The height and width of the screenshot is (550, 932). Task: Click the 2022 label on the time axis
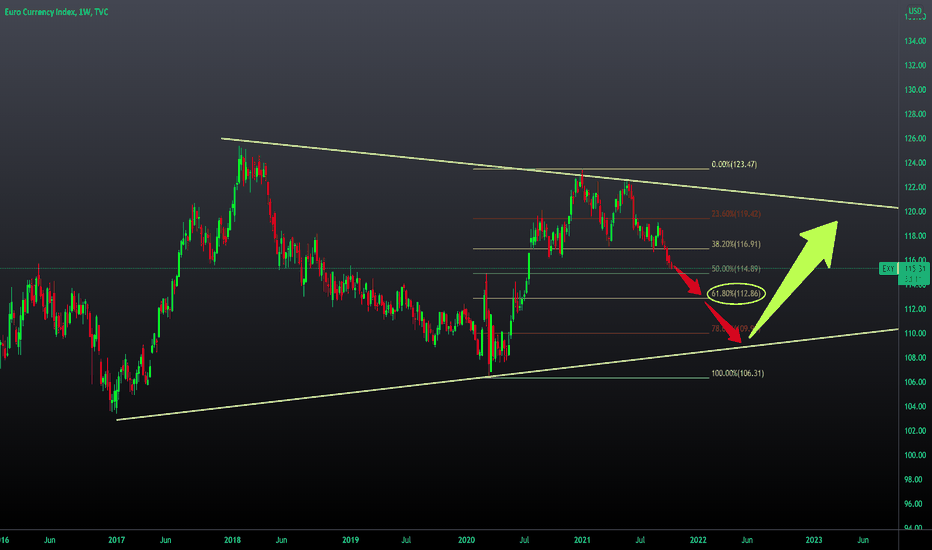coord(698,540)
